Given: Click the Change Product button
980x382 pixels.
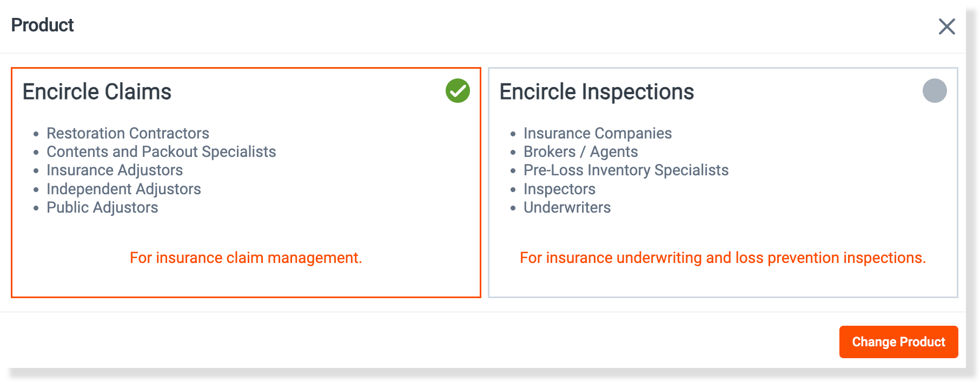Looking at the screenshot, I should 898,341.
